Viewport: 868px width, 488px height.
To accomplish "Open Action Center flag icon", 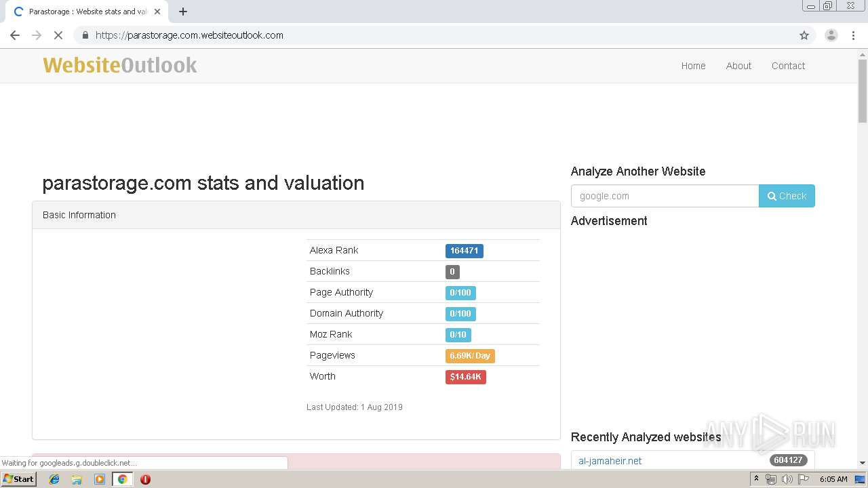I will 804,479.
